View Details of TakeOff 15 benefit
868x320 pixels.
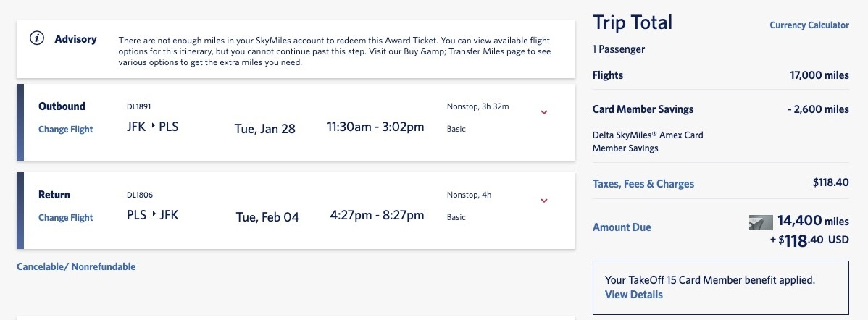[633, 295]
